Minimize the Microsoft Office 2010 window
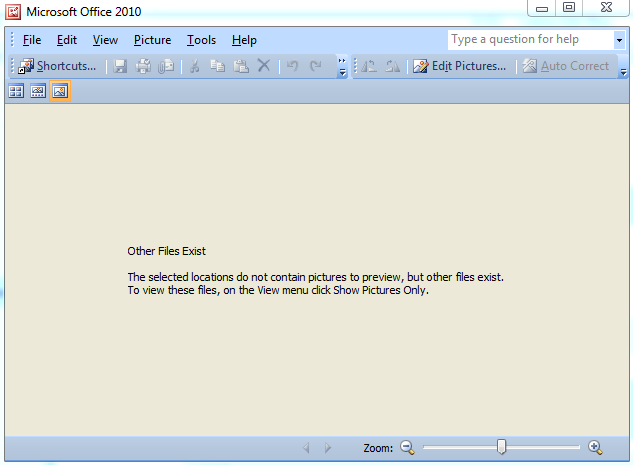633x465 pixels. tap(541, 8)
